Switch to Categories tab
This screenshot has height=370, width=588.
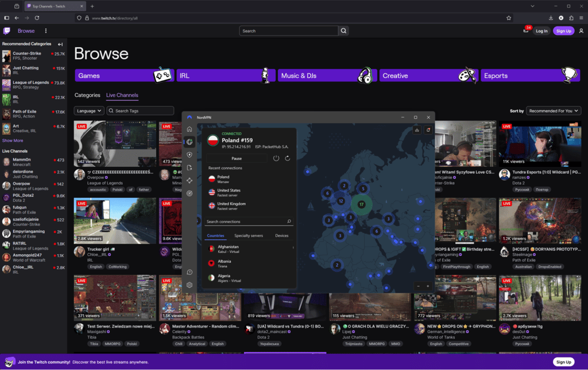tap(87, 95)
